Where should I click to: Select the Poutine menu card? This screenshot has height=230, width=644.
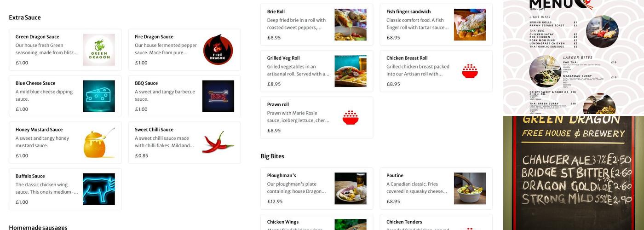[436, 189]
